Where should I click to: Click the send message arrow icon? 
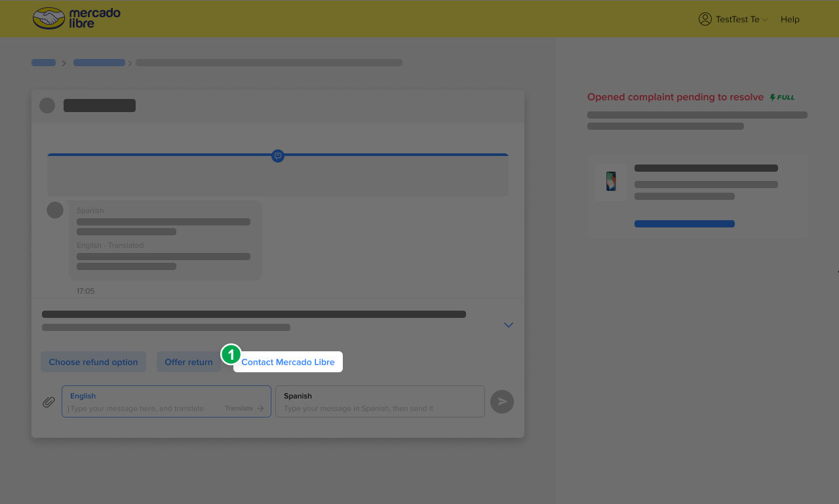502,401
